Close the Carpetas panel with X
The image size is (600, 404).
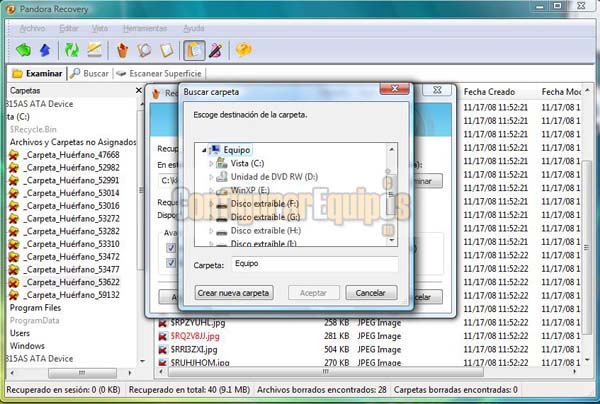[139, 90]
